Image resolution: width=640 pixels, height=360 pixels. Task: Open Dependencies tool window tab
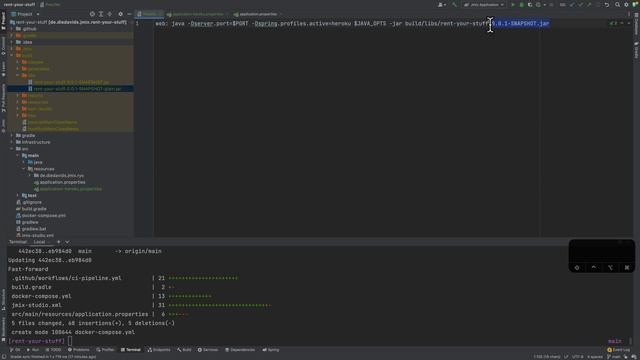click(240, 350)
